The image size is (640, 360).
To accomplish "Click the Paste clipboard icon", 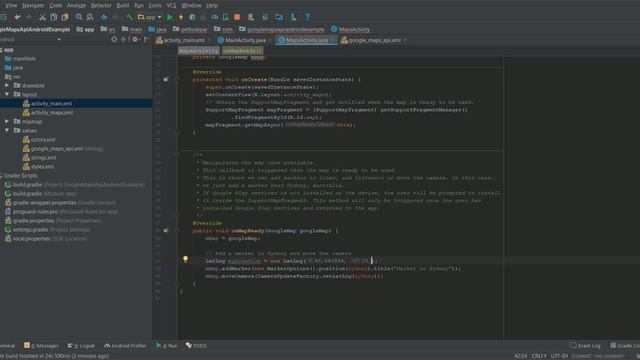I will pos(65,17).
